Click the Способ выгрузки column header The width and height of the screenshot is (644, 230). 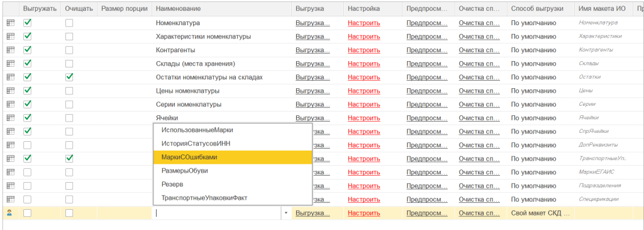click(540, 8)
